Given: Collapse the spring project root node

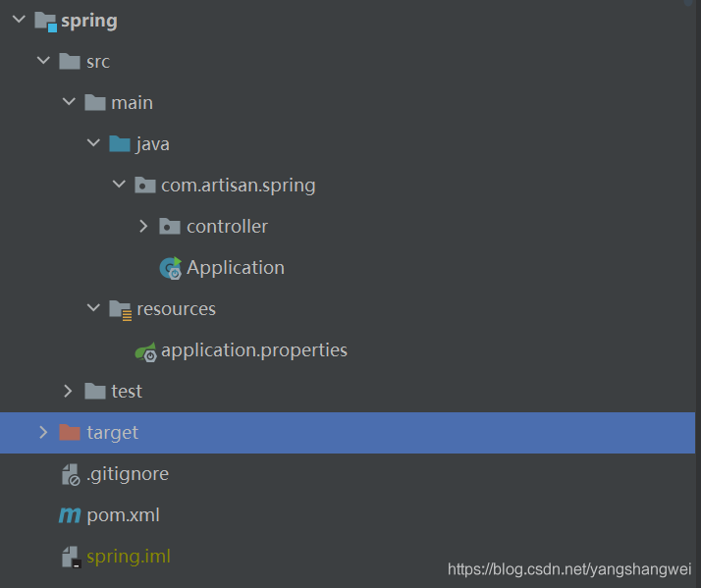Looking at the screenshot, I should point(18,21).
